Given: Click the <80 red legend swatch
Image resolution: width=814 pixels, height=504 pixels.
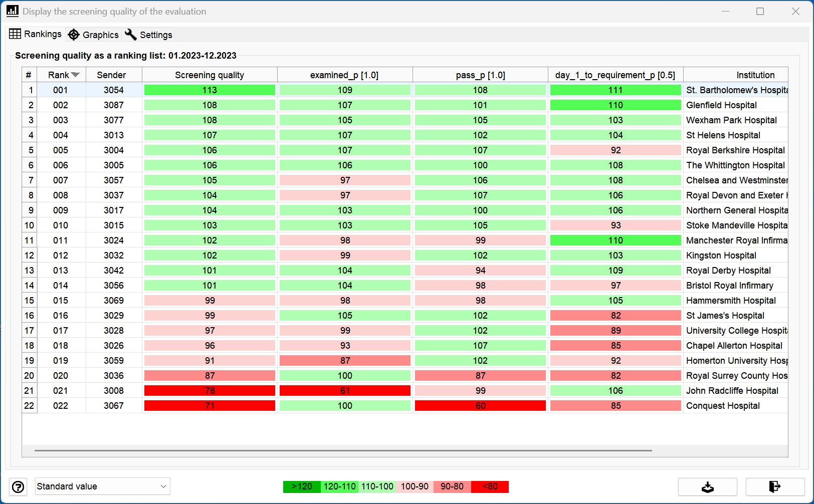Looking at the screenshot, I should tap(490, 486).
